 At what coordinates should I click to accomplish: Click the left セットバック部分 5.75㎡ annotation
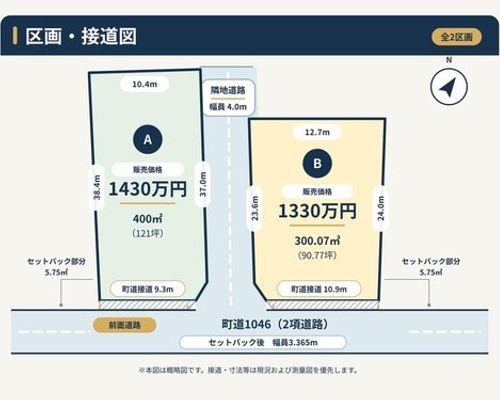click(56, 267)
